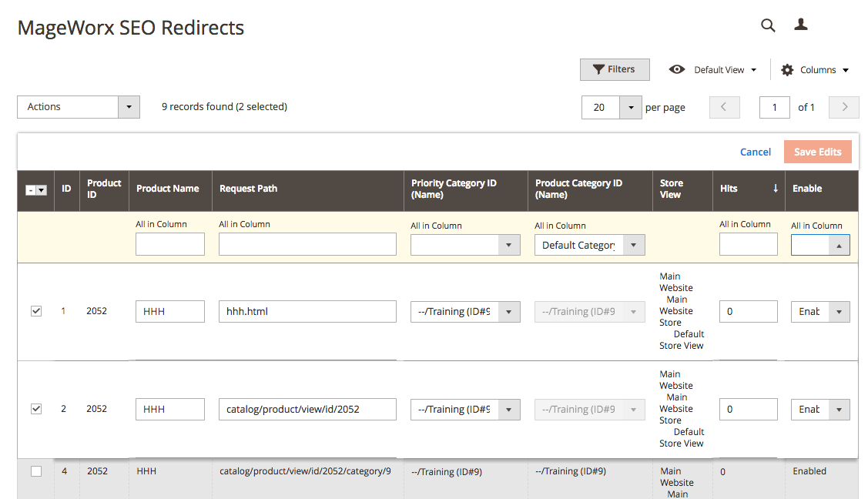Screen dimensions: 868x499
Task: Go to the previous page arrow
Action: click(x=724, y=107)
